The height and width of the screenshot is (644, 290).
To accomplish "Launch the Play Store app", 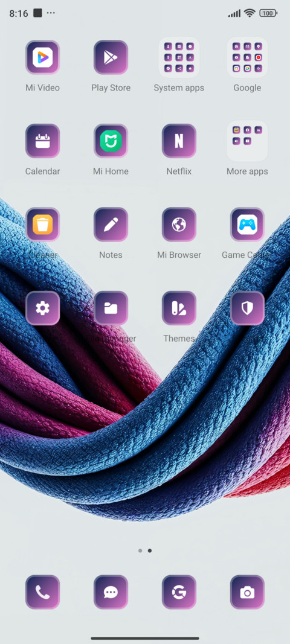I will click(x=111, y=57).
